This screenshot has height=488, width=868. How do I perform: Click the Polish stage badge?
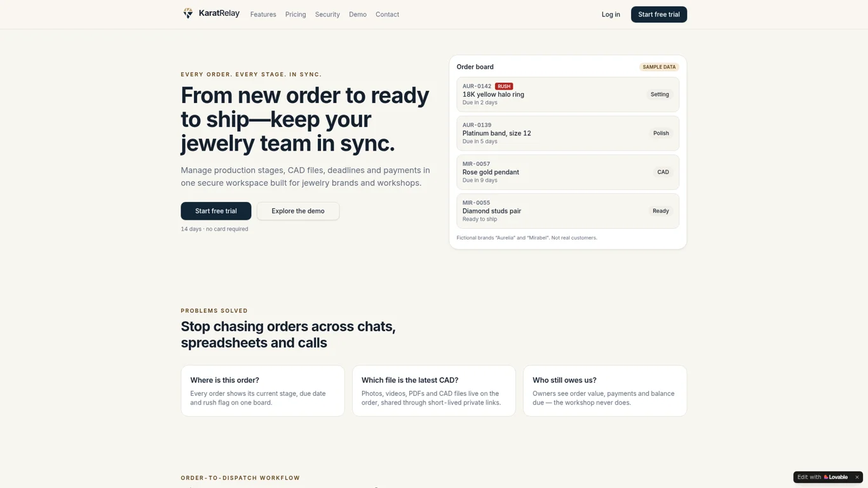[661, 133]
